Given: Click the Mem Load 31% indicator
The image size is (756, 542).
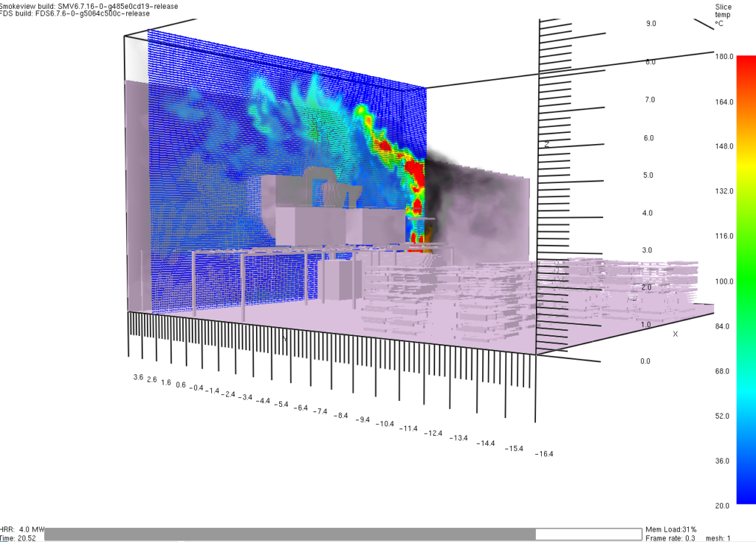Looking at the screenshot, I should click(x=670, y=529).
